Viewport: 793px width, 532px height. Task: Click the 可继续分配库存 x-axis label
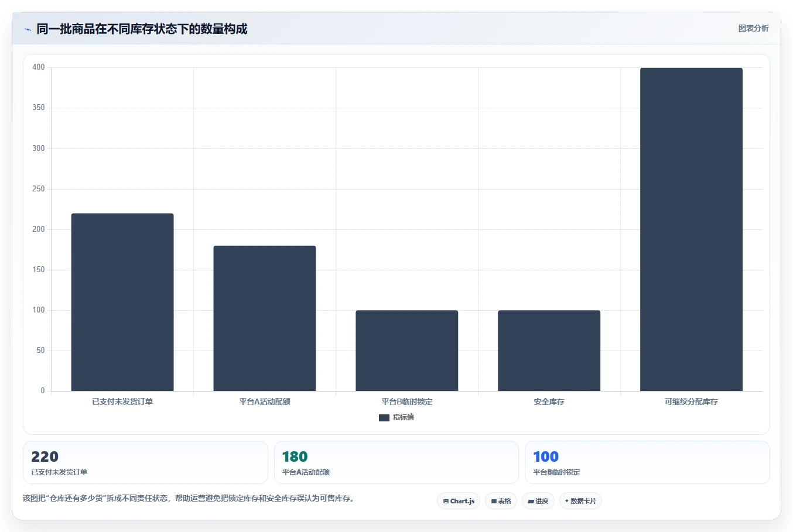click(x=692, y=401)
